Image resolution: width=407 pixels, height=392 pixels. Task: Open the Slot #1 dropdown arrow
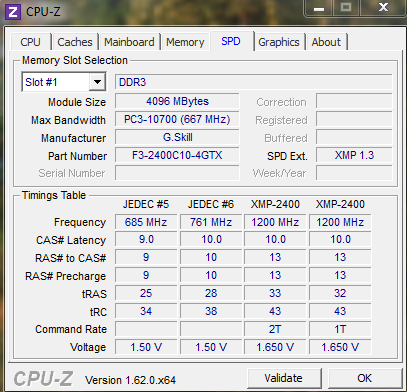pyautogui.click(x=97, y=82)
